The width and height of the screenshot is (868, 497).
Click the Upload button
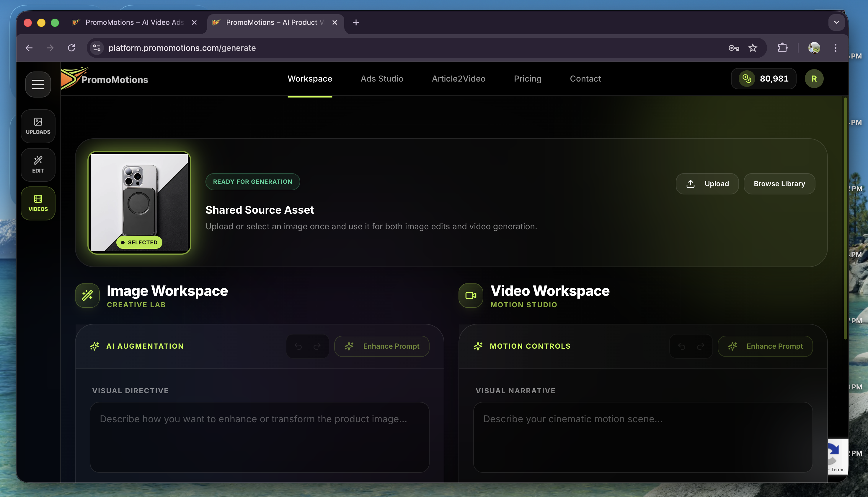pos(707,184)
